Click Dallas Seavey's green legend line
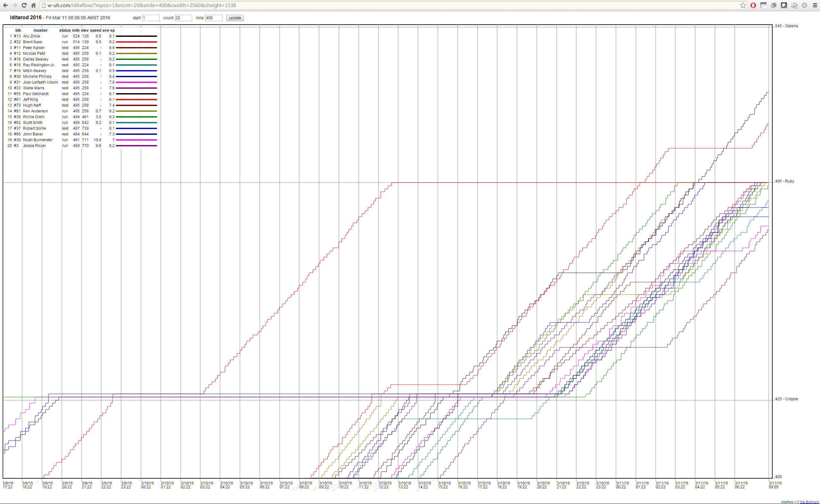Viewport: 820px width, 504px height. [x=136, y=59]
